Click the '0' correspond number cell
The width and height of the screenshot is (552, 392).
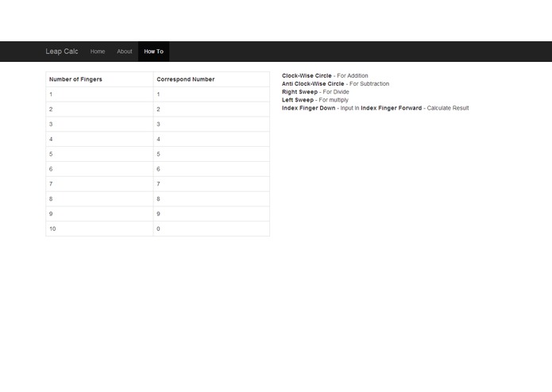point(211,229)
